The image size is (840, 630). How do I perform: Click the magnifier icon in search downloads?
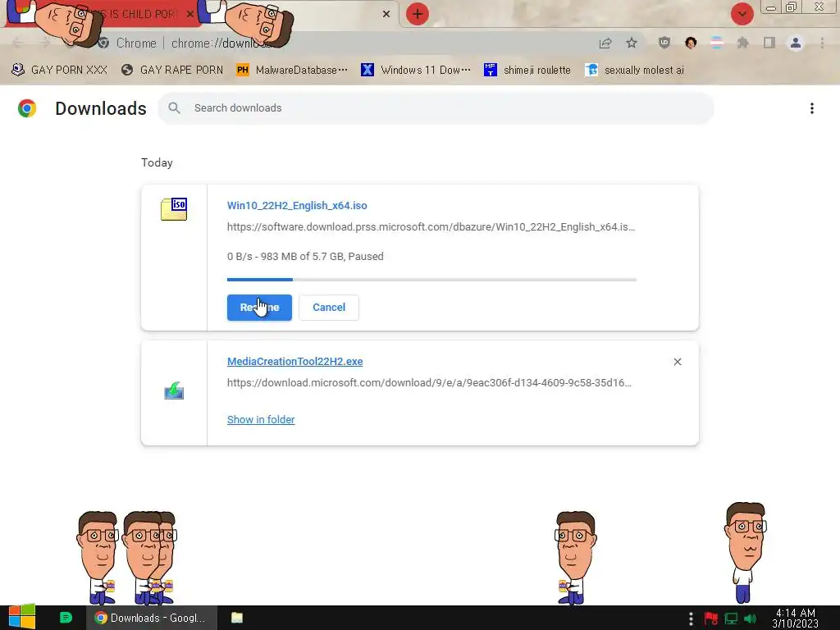pos(174,108)
